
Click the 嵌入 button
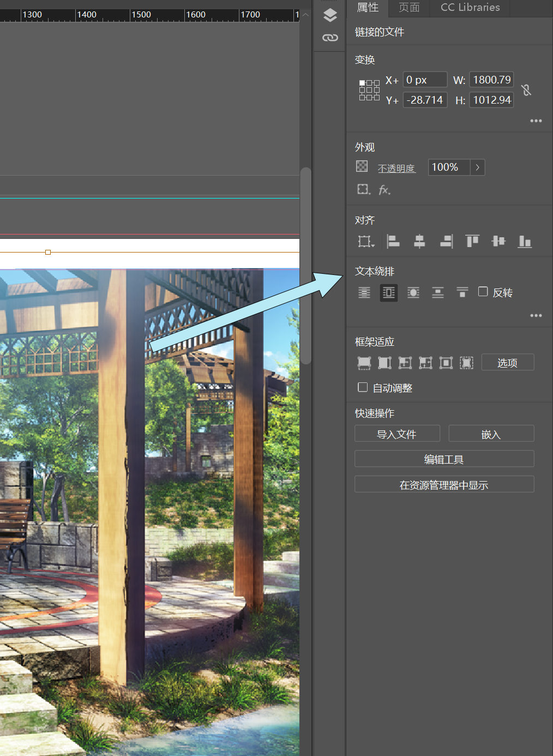[491, 434]
